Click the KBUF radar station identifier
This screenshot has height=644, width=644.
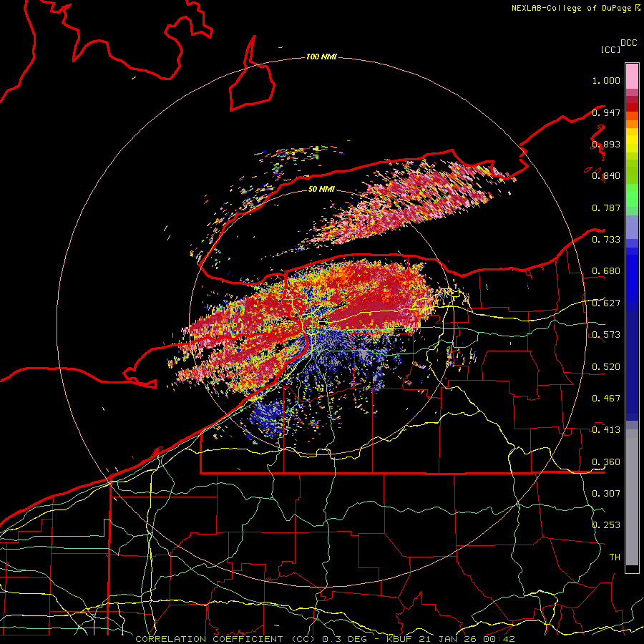pyautogui.click(x=399, y=639)
